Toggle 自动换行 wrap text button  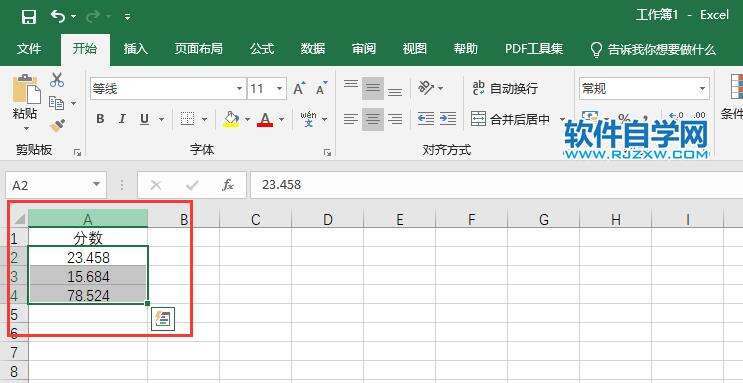pyautogui.click(x=505, y=89)
